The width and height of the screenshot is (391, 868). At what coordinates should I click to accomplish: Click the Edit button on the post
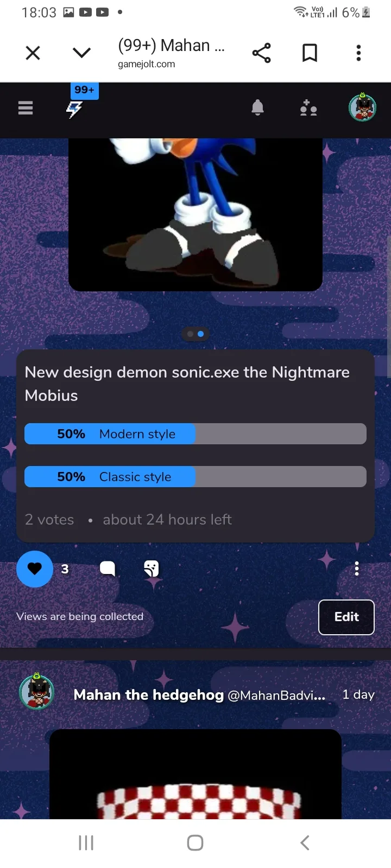click(346, 617)
